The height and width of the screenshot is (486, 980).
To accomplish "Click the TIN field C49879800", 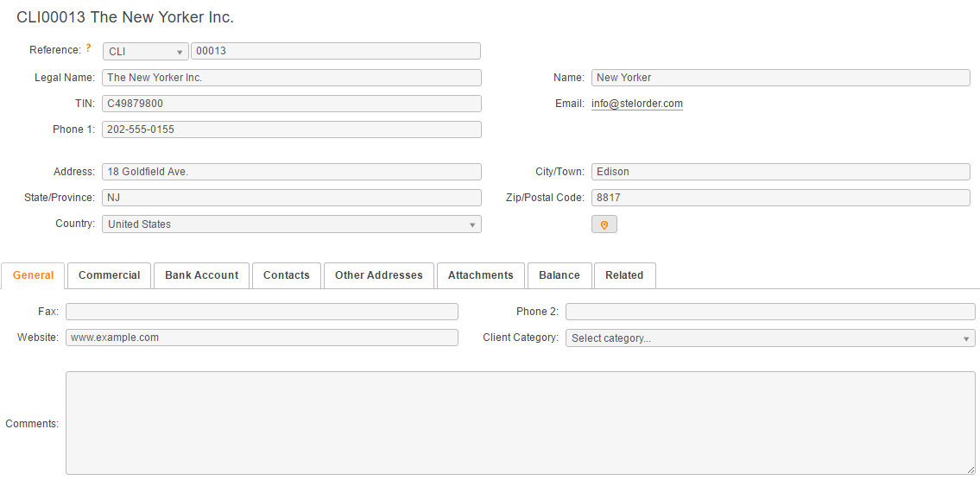I will pyautogui.click(x=292, y=104).
